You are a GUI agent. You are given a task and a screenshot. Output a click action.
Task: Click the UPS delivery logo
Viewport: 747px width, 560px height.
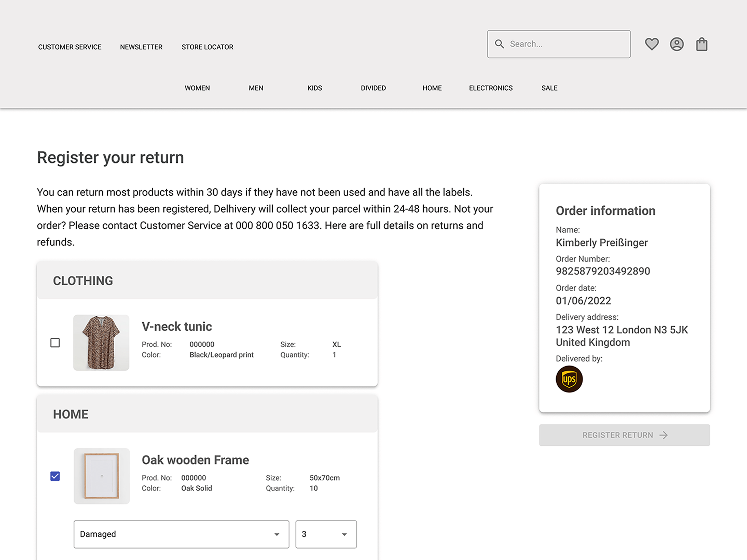tap(569, 379)
